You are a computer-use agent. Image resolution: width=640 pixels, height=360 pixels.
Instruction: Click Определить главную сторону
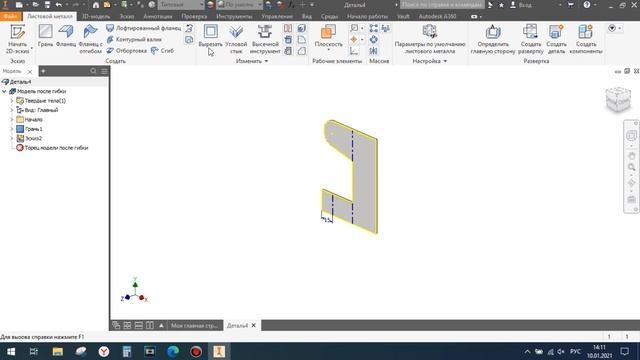click(x=493, y=39)
